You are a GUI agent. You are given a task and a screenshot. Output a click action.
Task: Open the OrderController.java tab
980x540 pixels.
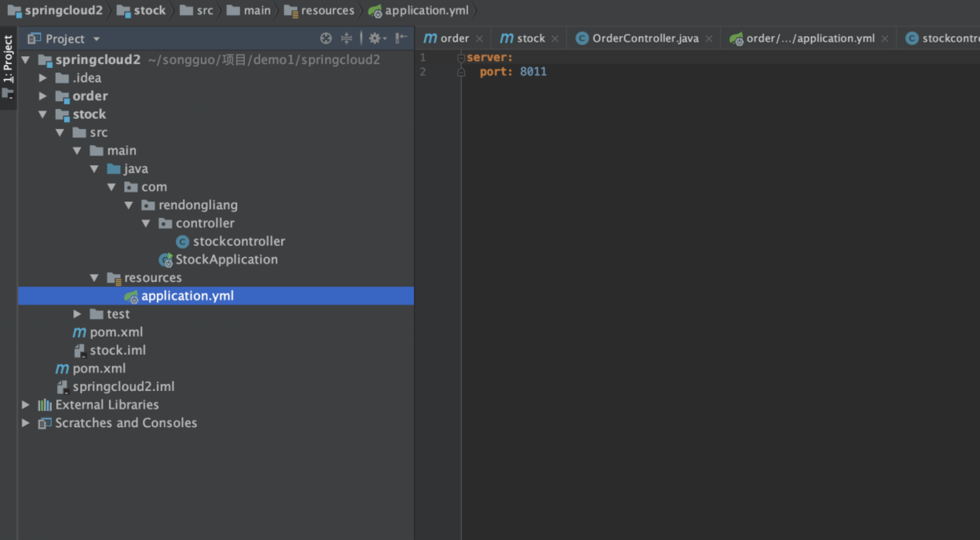pos(637,38)
